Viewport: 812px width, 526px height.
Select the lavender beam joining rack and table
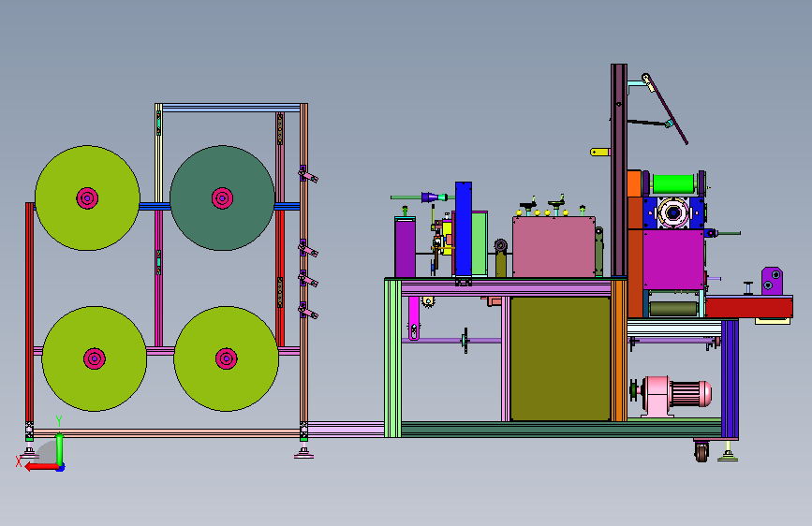346,430
